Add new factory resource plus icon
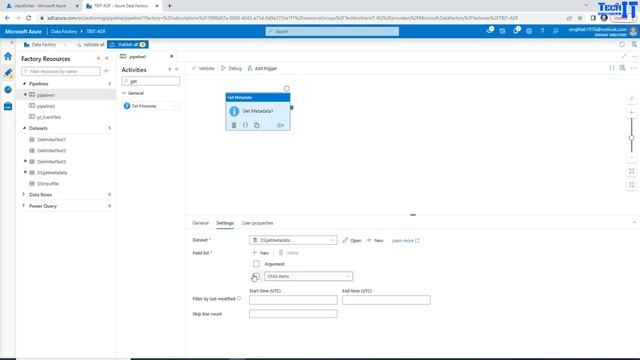The image size is (640, 360). coord(107,71)
